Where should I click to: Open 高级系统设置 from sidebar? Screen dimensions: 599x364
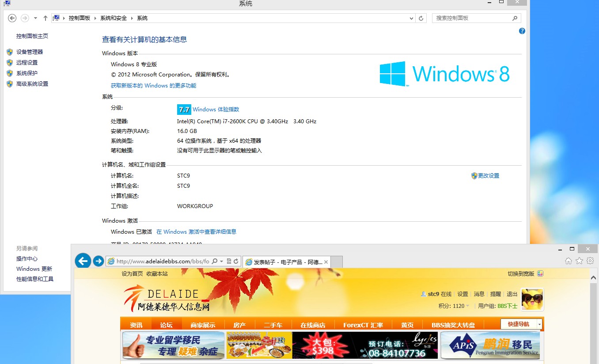pyautogui.click(x=32, y=84)
